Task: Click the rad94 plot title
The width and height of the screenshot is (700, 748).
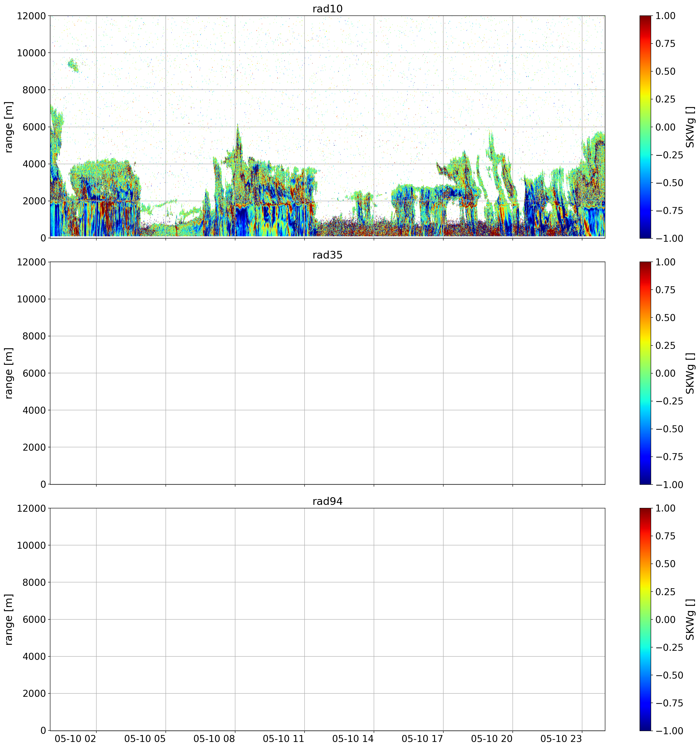Action: (327, 501)
